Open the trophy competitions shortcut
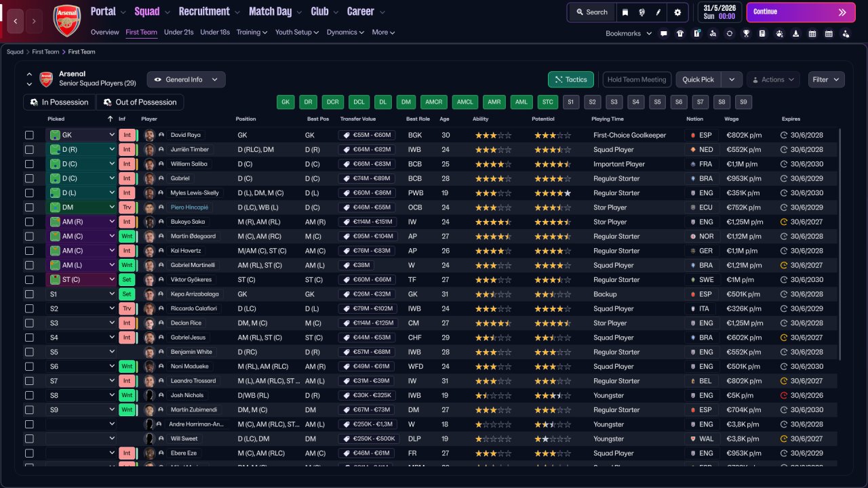This screenshot has height=488, width=868. pyautogui.click(x=746, y=33)
